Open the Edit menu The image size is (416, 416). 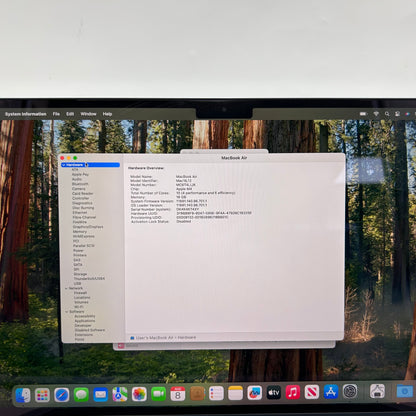[x=70, y=114]
